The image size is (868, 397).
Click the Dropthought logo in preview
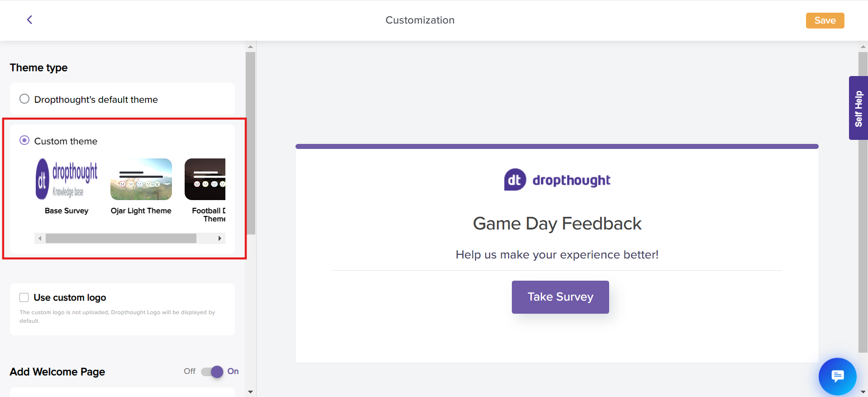point(557,180)
